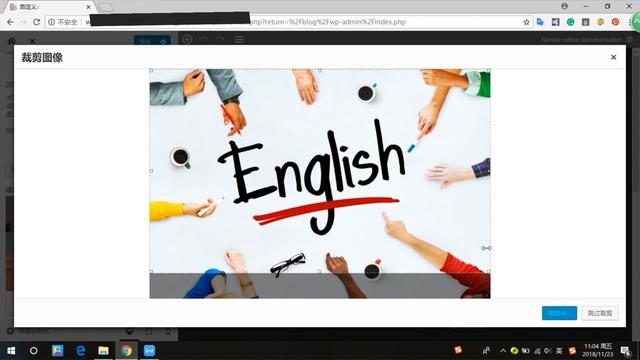Click the red circular extension icon

(x=616, y=22)
